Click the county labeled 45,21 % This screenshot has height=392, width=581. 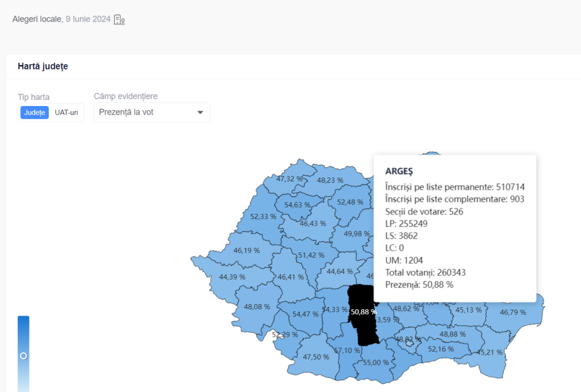click(x=490, y=352)
